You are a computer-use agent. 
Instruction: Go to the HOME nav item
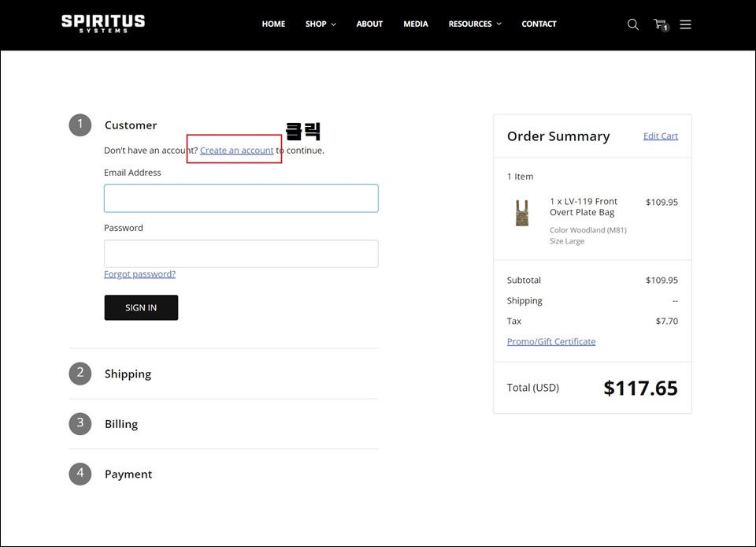coord(273,24)
